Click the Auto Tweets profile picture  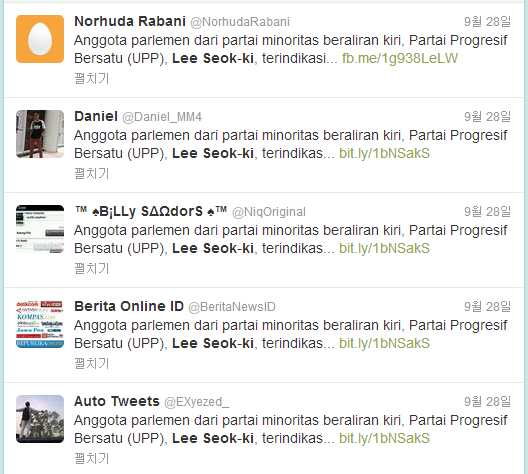[40, 419]
